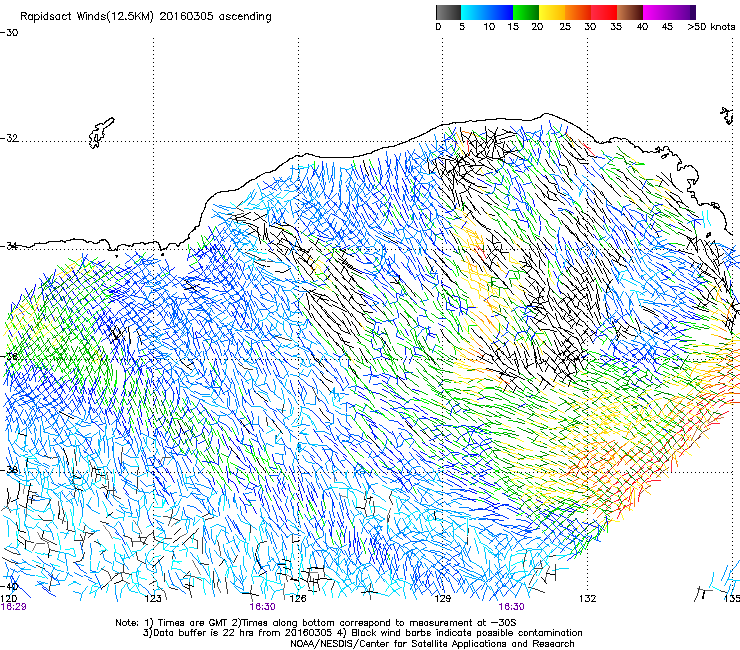Click the NOAA/NESDIS credit line
Screen dimensions: 740x650
point(432,644)
